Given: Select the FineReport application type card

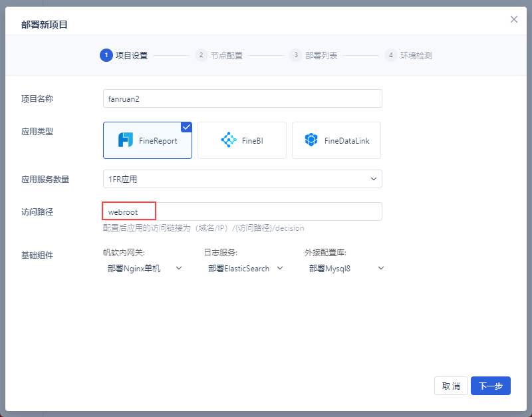Looking at the screenshot, I should point(148,140).
